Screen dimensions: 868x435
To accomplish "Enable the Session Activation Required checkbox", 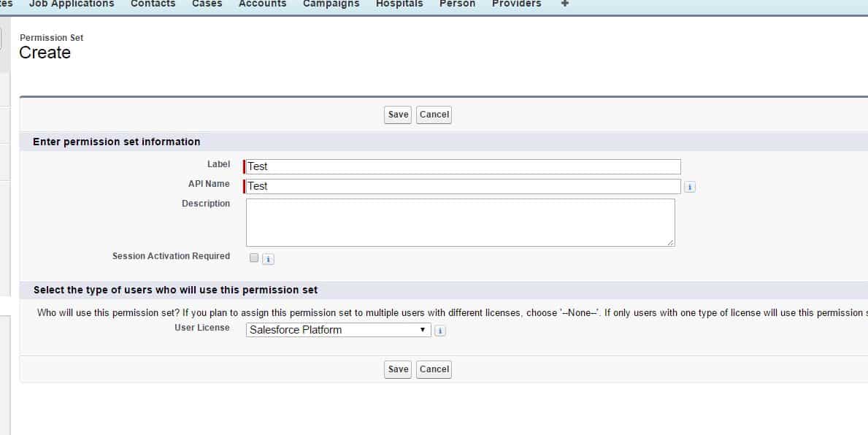I will [254, 258].
